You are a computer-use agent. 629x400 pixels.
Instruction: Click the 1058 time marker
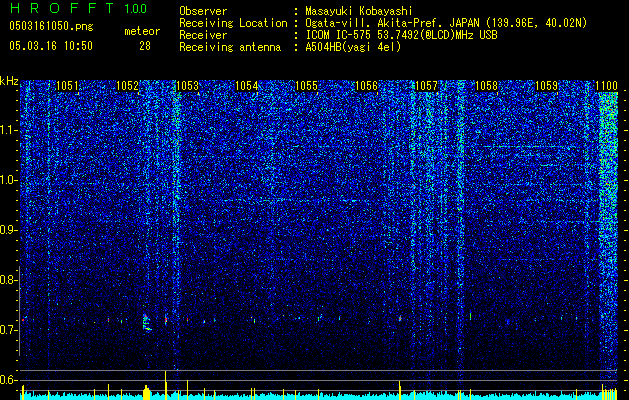click(x=486, y=86)
